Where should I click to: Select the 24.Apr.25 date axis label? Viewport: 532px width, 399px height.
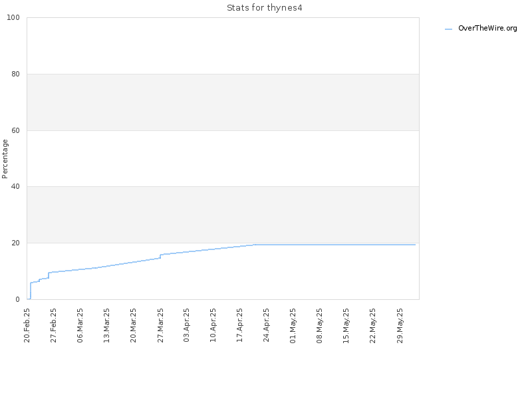click(x=267, y=325)
